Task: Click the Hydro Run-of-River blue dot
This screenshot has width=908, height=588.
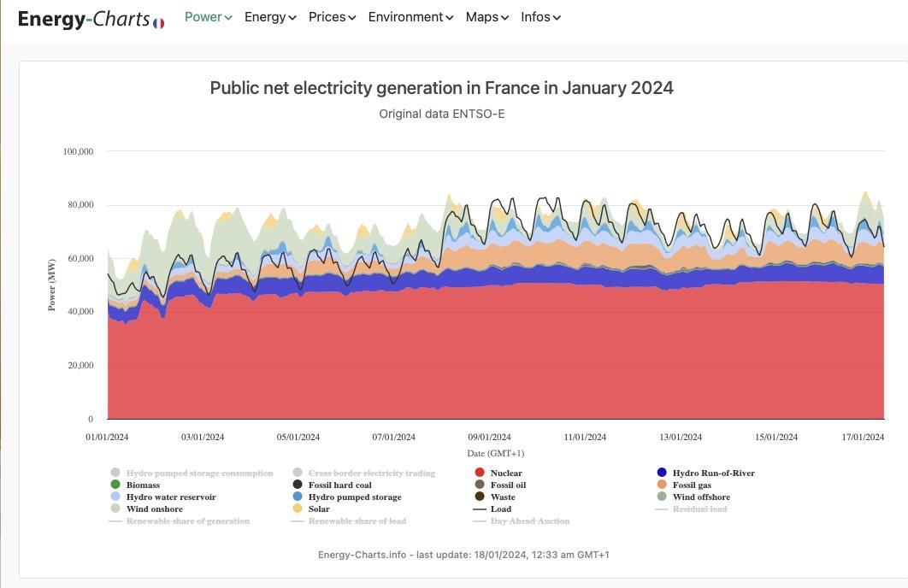Action: (662, 473)
